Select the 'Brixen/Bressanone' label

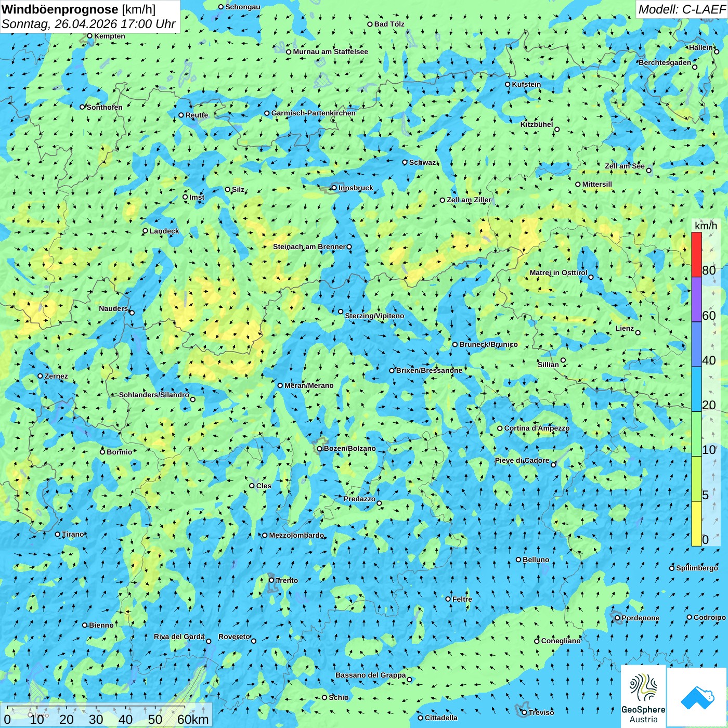(429, 370)
